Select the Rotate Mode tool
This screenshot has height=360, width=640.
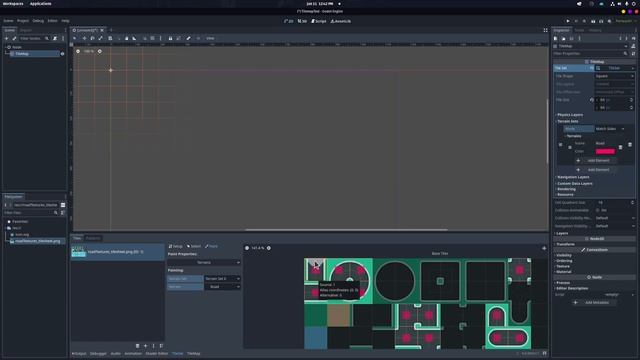point(92,38)
